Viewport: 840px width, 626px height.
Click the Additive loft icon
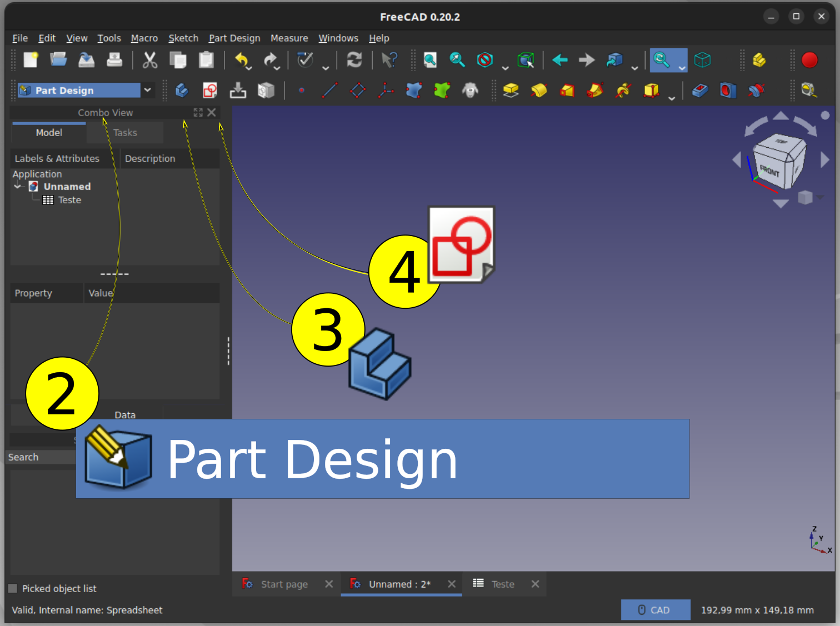coord(567,90)
